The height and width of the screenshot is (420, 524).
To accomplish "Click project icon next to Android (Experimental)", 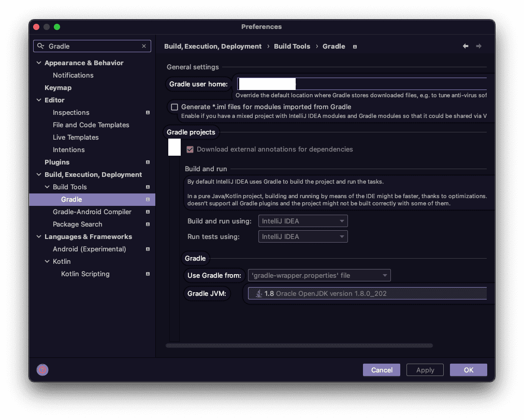I will point(148,249).
